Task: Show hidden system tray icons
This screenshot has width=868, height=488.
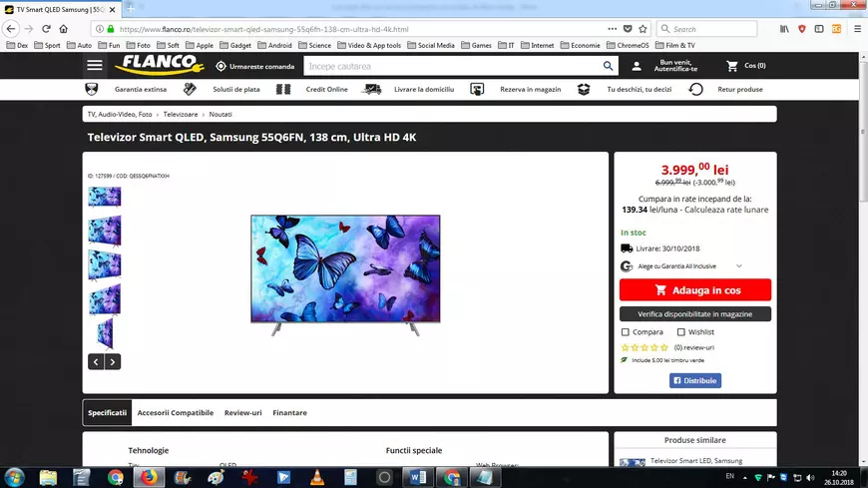Action: point(744,477)
